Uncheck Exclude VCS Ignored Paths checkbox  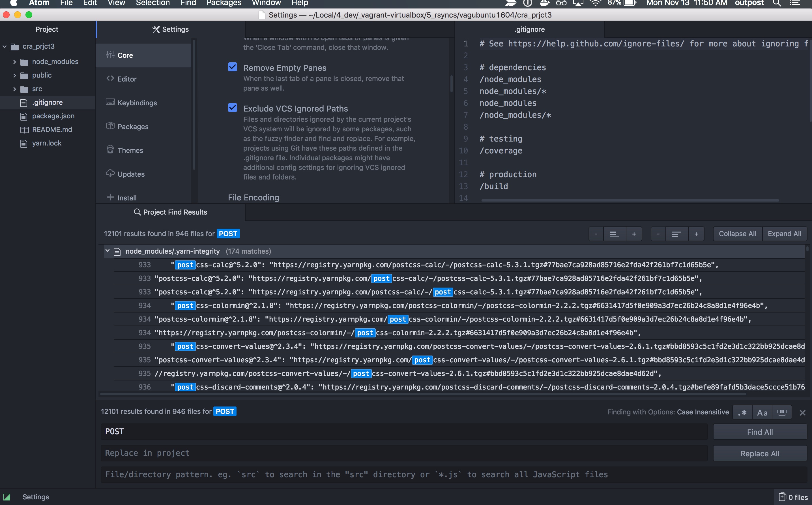pos(233,108)
